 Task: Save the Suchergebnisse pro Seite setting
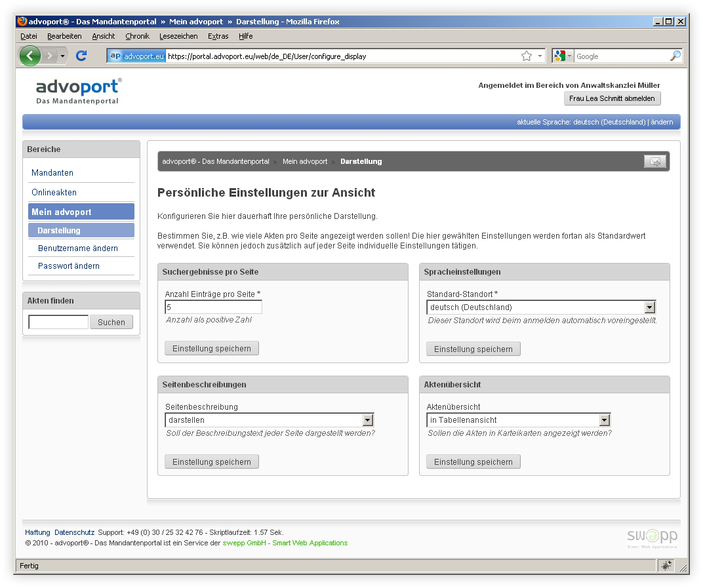(212, 348)
